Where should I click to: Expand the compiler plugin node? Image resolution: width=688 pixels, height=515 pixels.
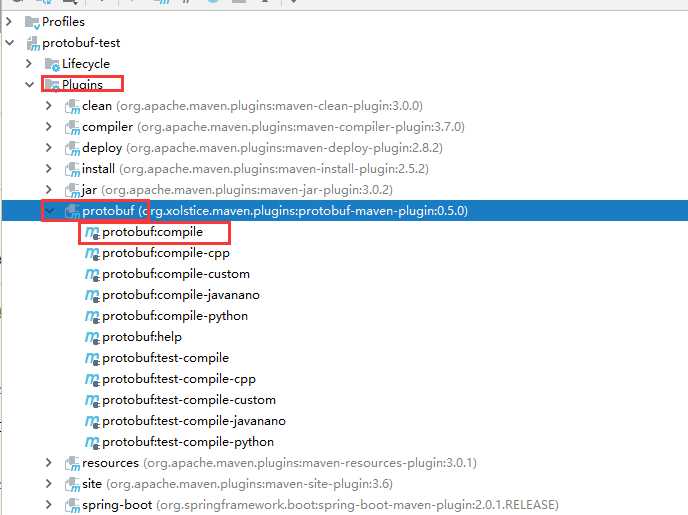[x=49, y=127]
